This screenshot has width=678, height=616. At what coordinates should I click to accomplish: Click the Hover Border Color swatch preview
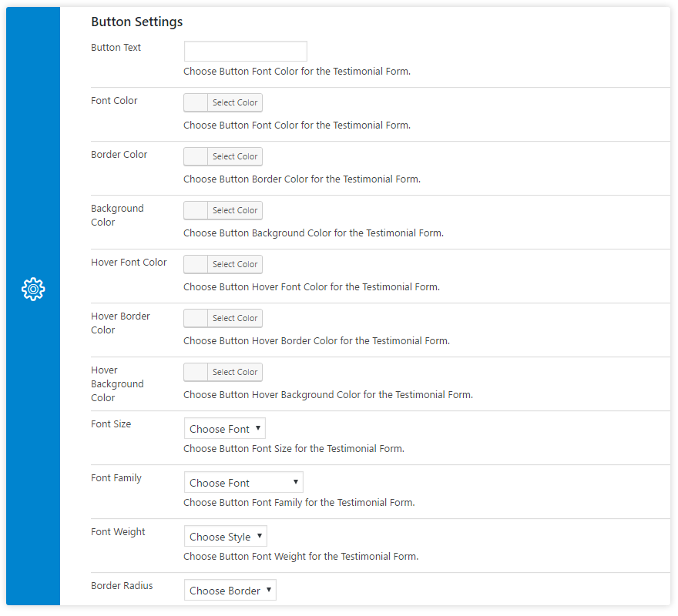pyautogui.click(x=196, y=318)
